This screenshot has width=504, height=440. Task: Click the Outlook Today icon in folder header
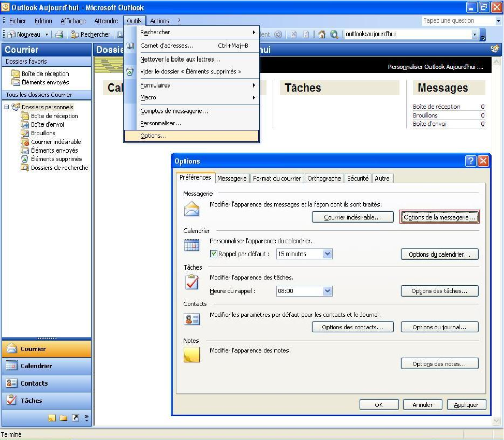coord(495,49)
